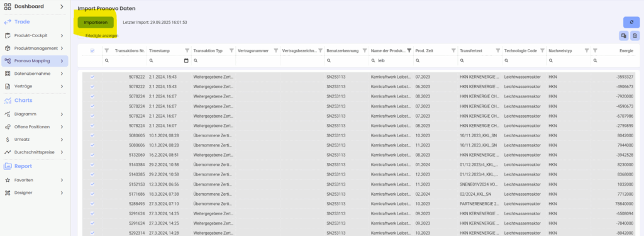
Task: Expand the Produkt-Cockpit chevron
Action: 62,36
